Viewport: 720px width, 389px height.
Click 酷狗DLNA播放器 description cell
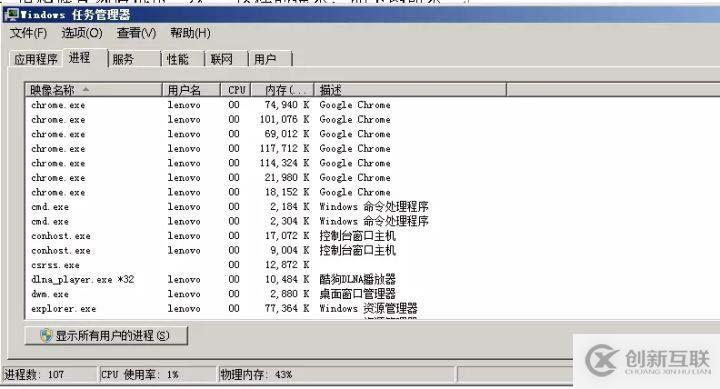click(x=357, y=279)
